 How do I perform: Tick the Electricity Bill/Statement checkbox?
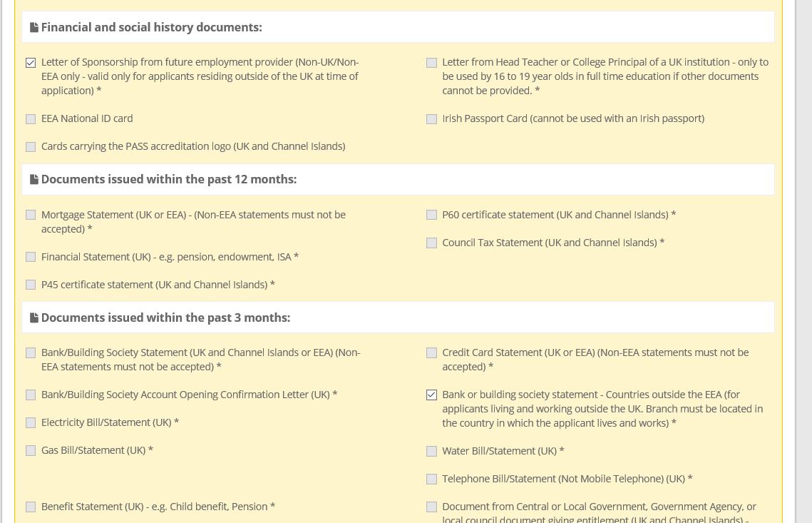click(x=31, y=423)
